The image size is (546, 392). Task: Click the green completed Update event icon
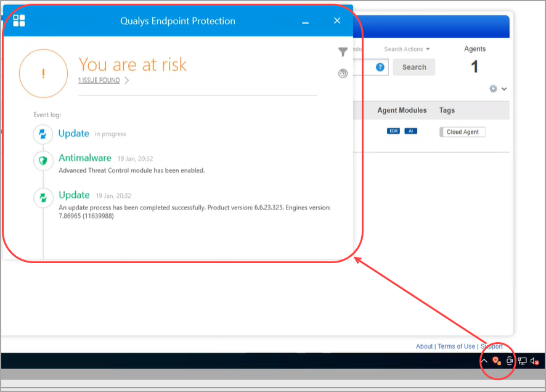click(43, 198)
